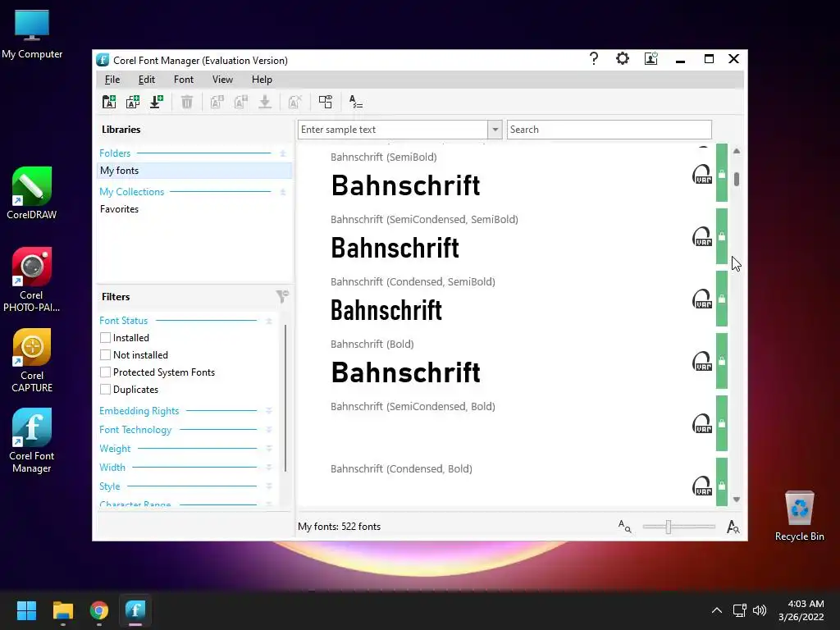Click variable font icon for Bahnschrift (Bold)

point(702,362)
